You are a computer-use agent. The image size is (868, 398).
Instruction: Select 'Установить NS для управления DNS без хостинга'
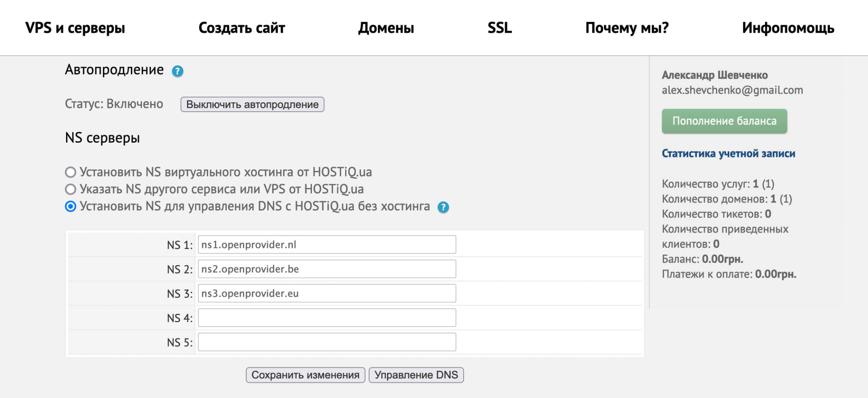pyautogui.click(x=70, y=207)
